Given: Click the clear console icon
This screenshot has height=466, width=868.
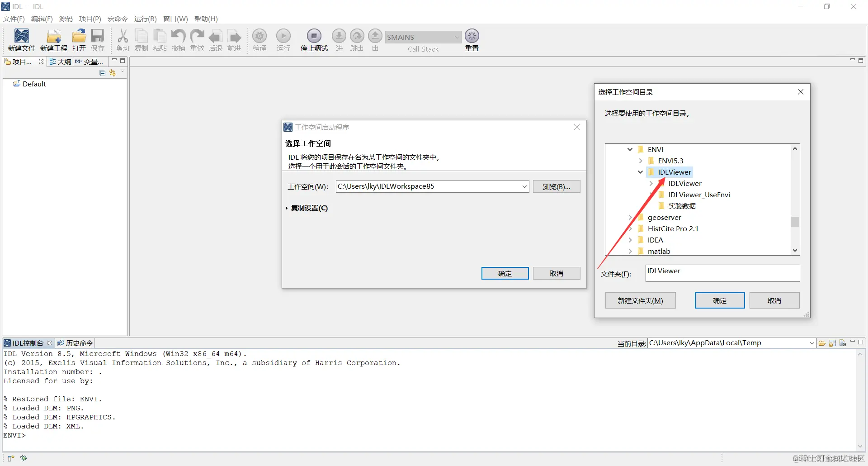Looking at the screenshot, I should (x=843, y=343).
